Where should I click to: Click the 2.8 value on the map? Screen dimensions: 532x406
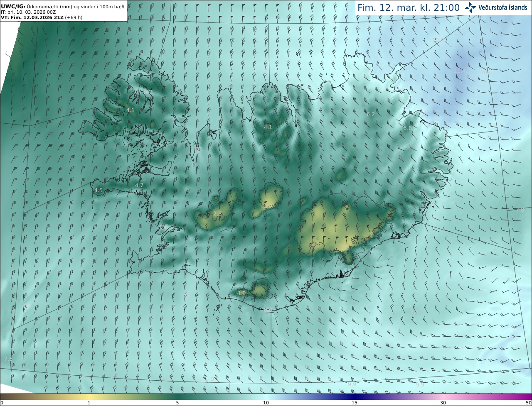(217, 213)
